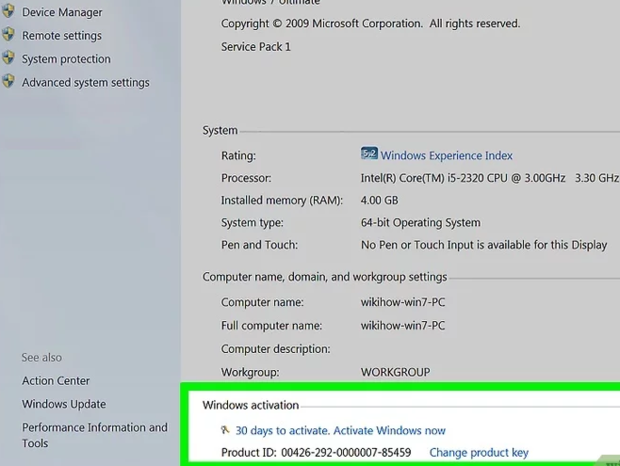
Task: Click the Advanced system settings shield icon
Action: 8,81
